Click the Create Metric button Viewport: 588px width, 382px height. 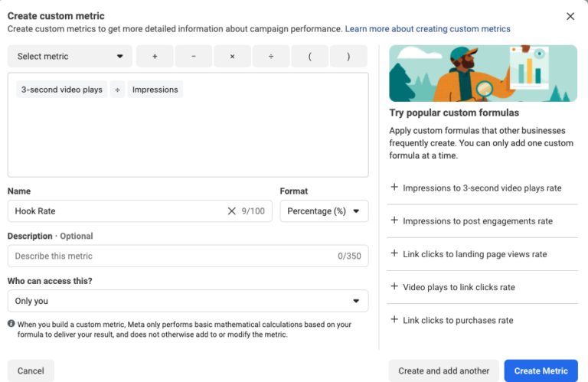click(x=541, y=371)
